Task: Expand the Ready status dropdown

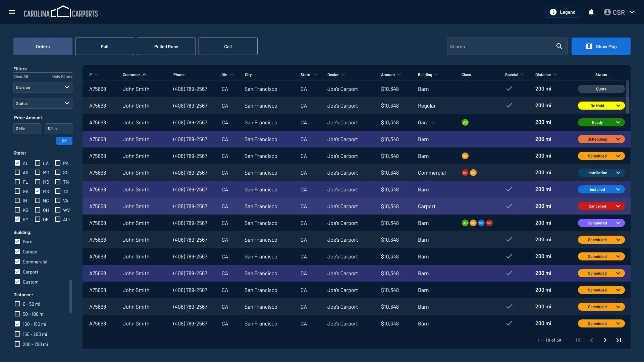Action: (618, 122)
